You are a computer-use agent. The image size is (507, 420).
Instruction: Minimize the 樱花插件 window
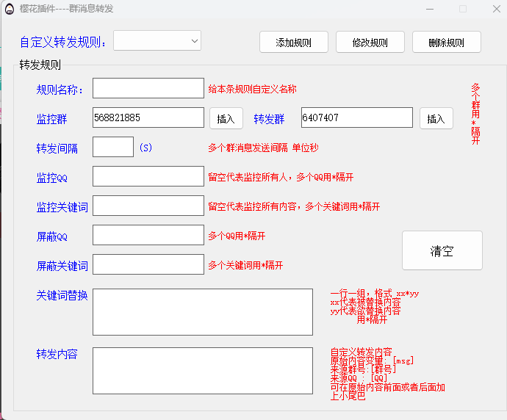[428, 9]
